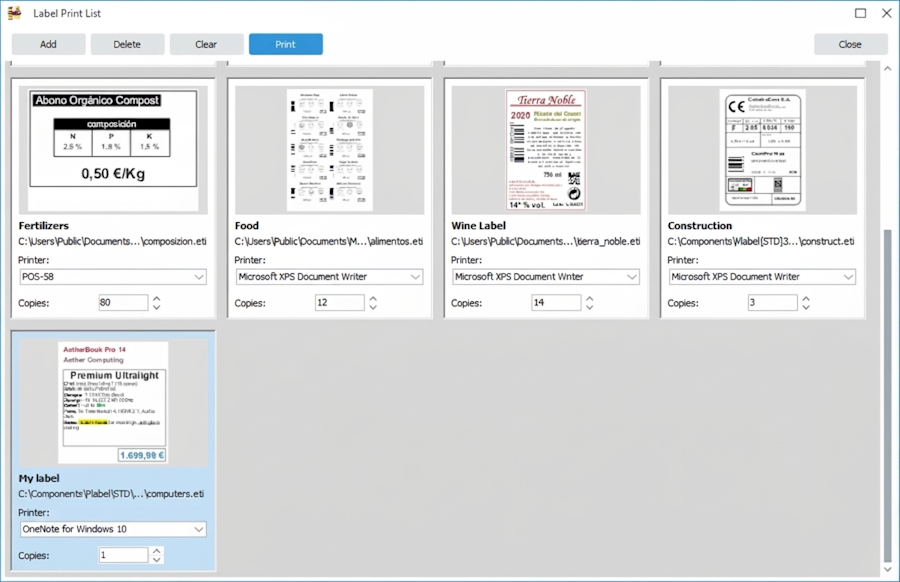Decrease Construction copies with down arrow

pos(806,307)
